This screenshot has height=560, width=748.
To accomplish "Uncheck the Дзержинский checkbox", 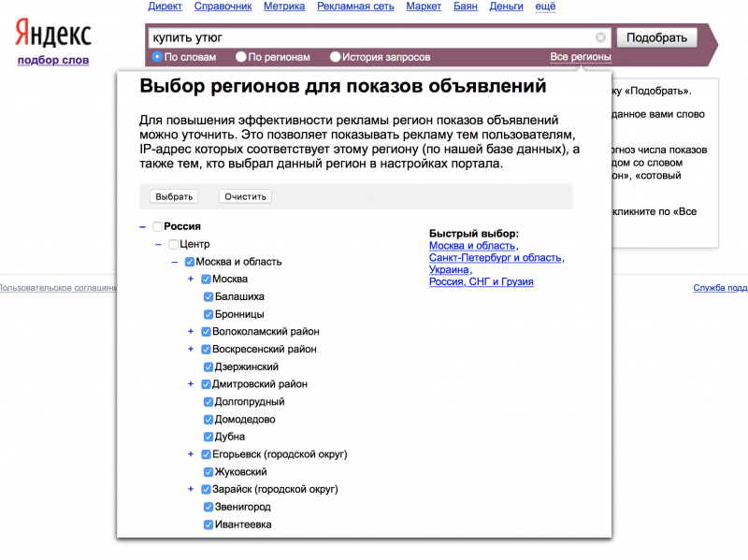I will coord(209,366).
